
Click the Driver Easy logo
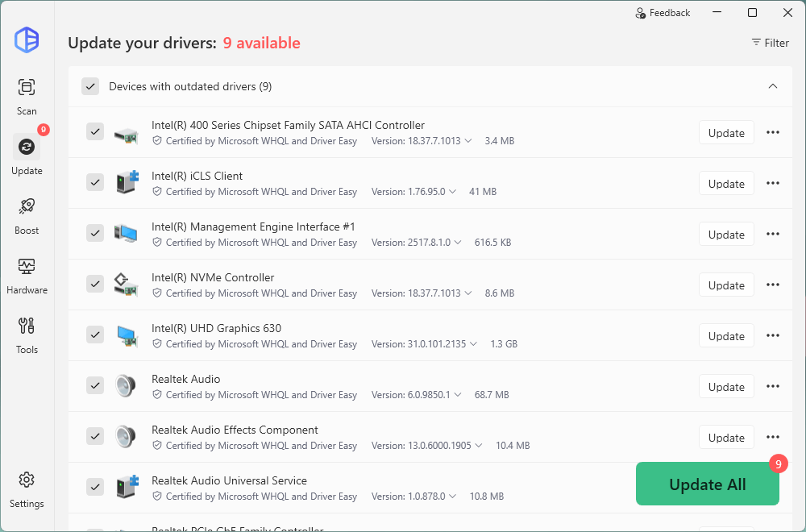tap(27, 39)
